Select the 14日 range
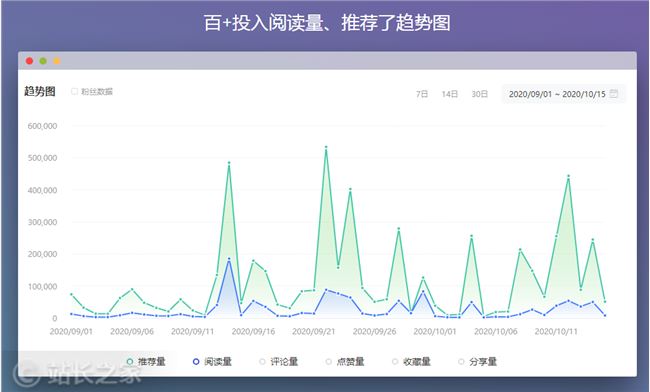Image resolution: width=650 pixels, height=392 pixels. tap(449, 94)
